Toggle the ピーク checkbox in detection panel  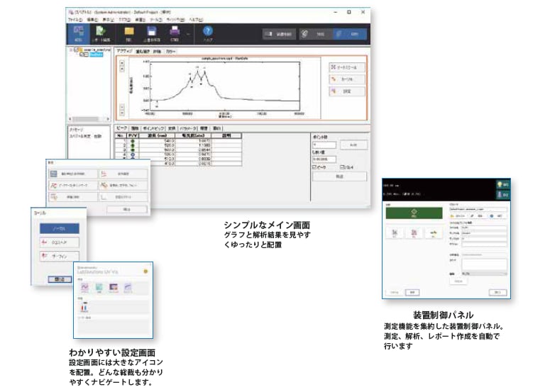point(314,167)
